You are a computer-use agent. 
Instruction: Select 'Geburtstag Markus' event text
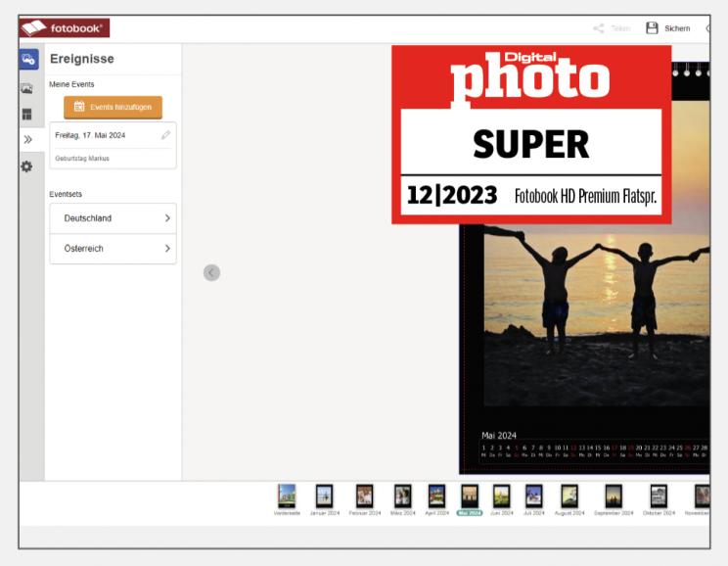82,159
